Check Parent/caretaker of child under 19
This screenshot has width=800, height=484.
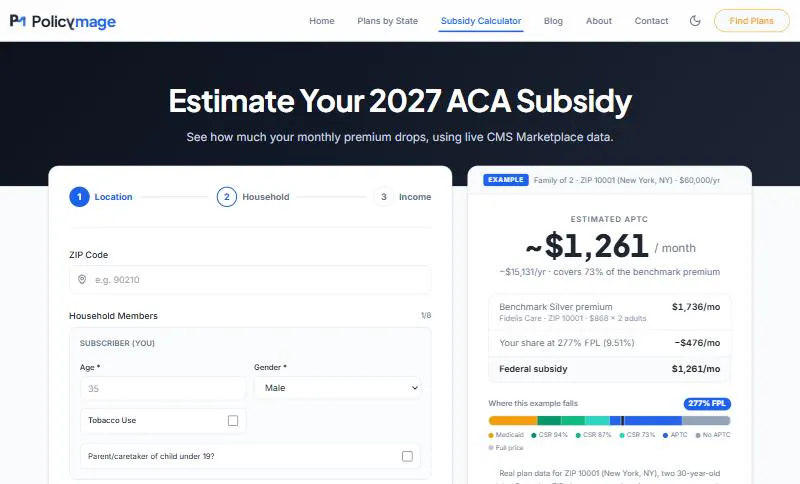(x=407, y=456)
